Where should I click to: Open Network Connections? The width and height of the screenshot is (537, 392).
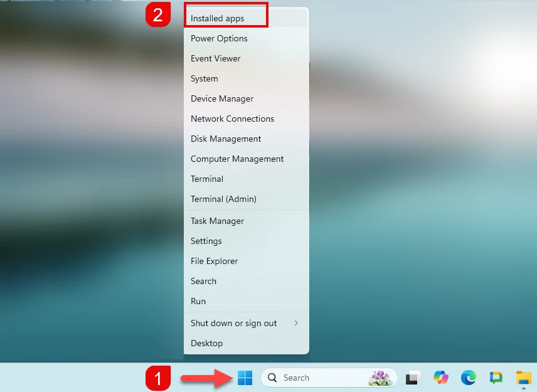(247, 119)
